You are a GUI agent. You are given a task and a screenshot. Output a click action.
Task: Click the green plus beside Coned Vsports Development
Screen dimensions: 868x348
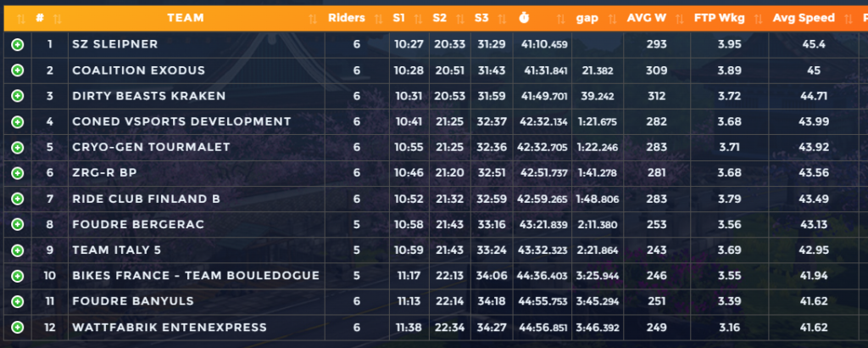[x=18, y=121]
